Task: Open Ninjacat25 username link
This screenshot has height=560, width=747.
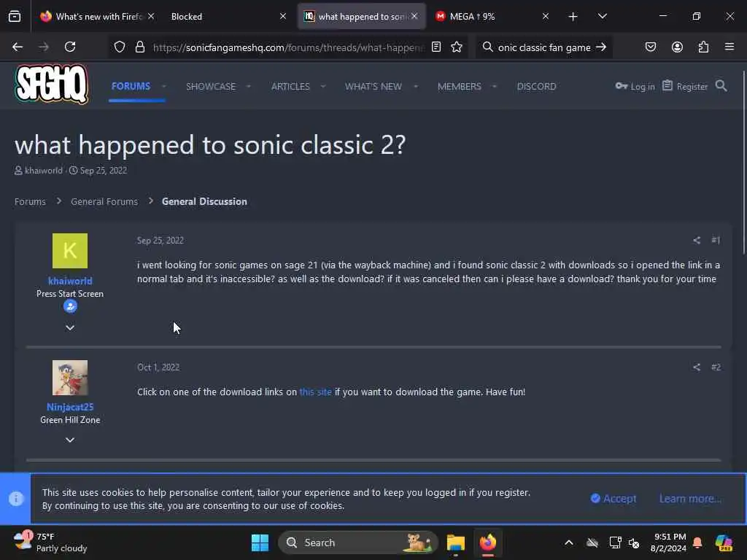Action: tap(70, 407)
